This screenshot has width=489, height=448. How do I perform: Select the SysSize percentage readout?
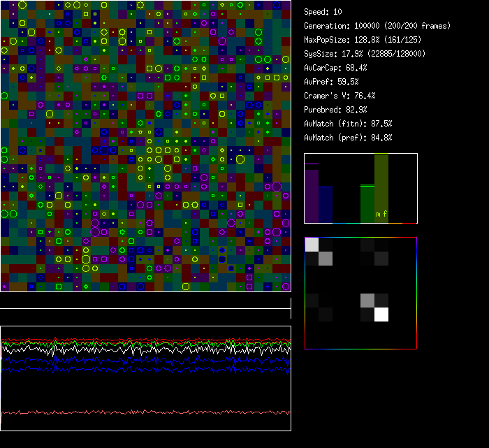(x=365, y=54)
